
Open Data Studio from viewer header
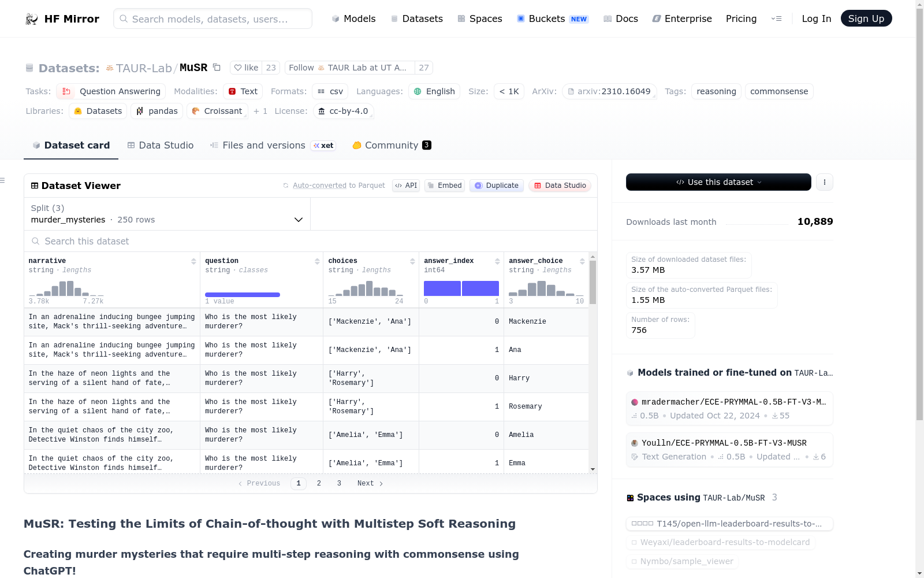click(560, 186)
